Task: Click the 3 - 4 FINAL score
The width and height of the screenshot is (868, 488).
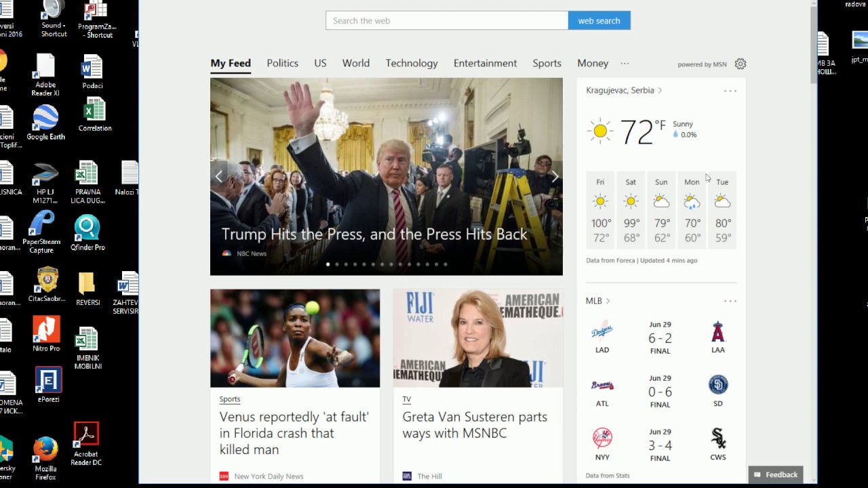Action: 660,445
